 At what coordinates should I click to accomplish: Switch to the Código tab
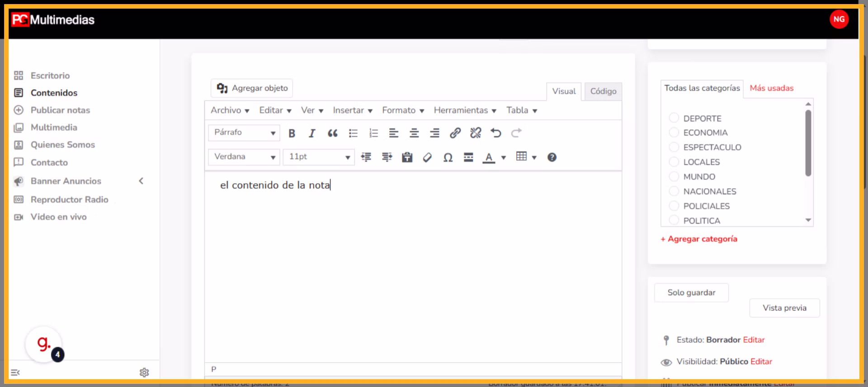[x=603, y=91]
